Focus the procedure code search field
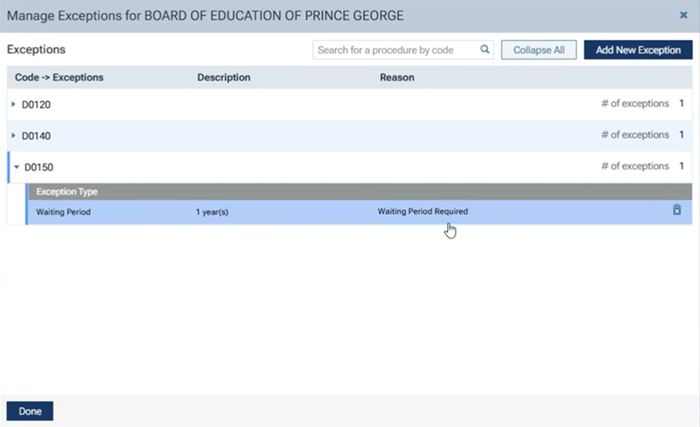700x427 pixels. [395, 49]
